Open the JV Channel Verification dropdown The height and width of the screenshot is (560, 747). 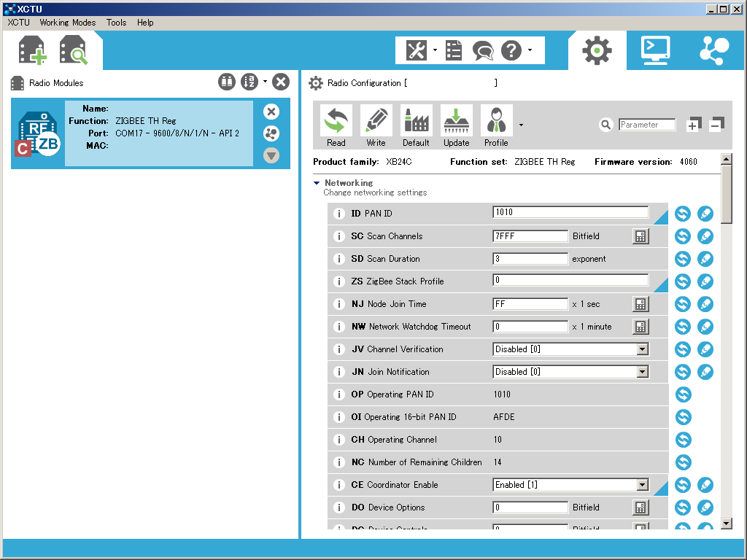[642, 349]
